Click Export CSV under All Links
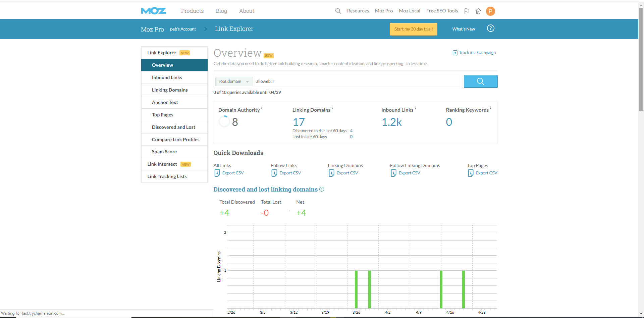The image size is (644, 318). (233, 173)
